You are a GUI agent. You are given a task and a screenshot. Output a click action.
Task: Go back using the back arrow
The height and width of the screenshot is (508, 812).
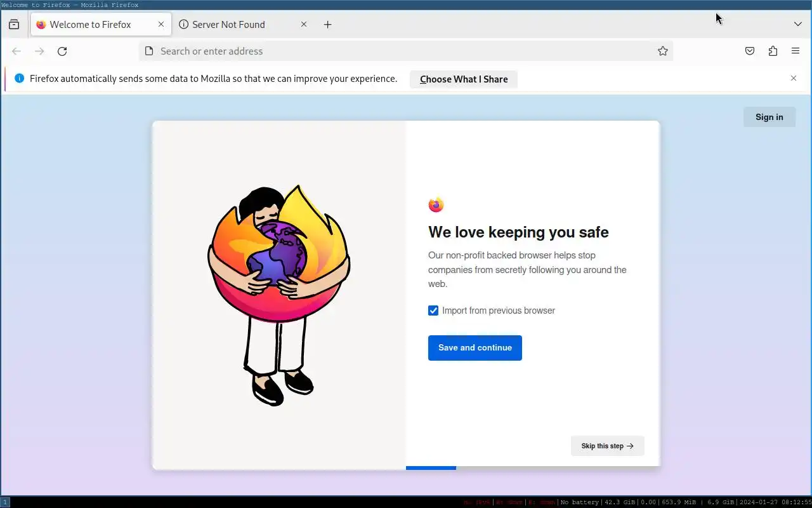[16, 51]
